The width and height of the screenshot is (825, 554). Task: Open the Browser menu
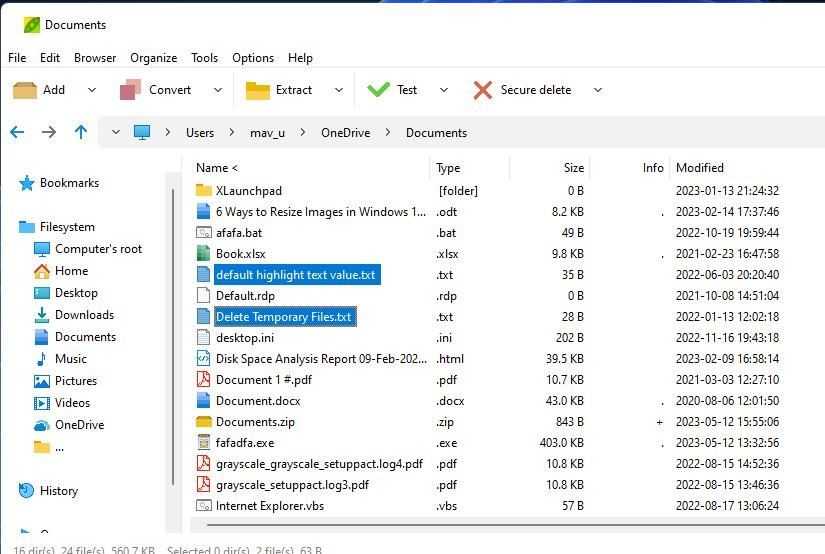coord(95,58)
